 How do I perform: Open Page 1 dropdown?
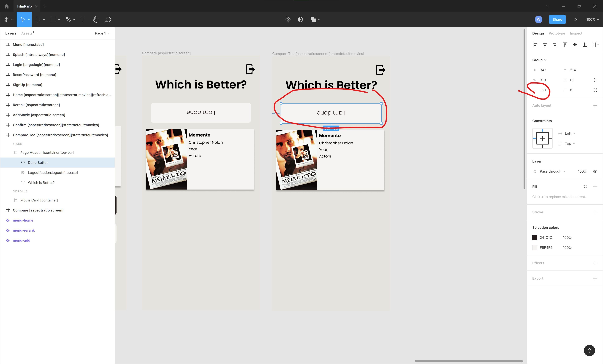click(x=102, y=33)
